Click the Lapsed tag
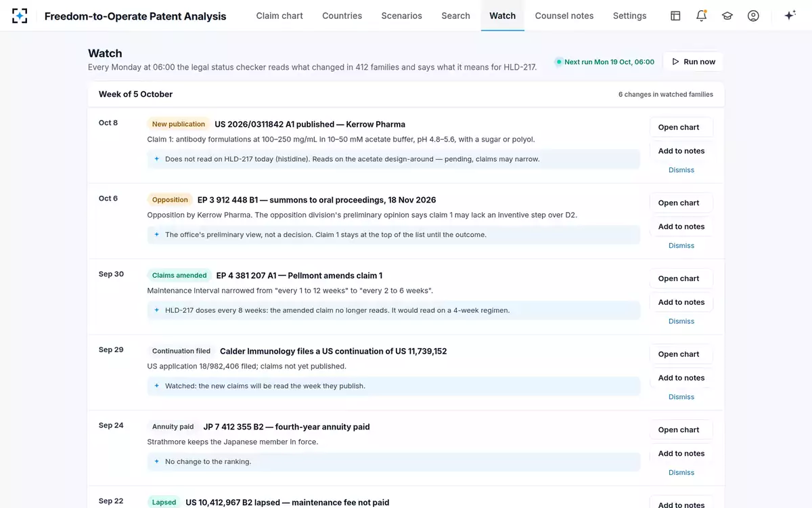The width and height of the screenshot is (812, 508). click(164, 502)
